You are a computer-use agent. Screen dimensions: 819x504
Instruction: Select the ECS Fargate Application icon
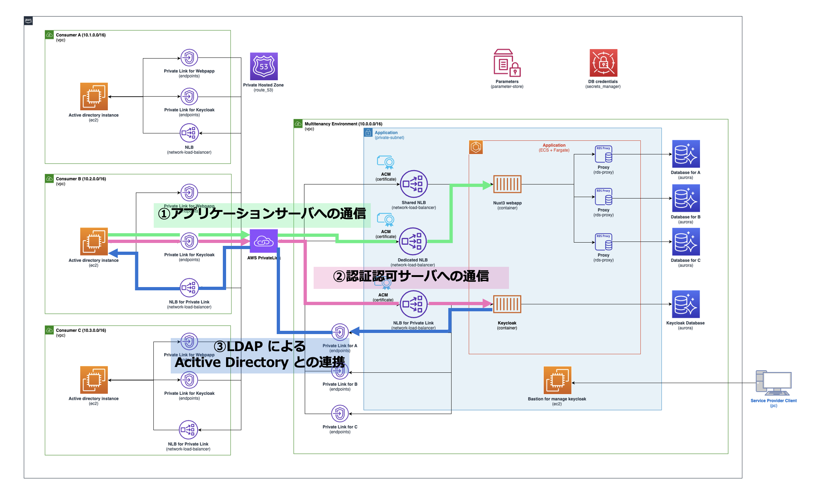point(476,147)
